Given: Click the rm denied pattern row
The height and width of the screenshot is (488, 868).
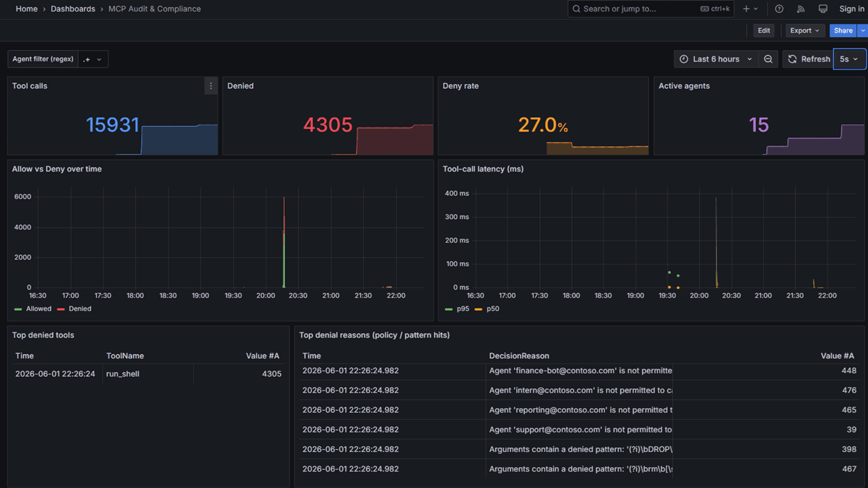Looking at the screenshot, I should [580, 469].
